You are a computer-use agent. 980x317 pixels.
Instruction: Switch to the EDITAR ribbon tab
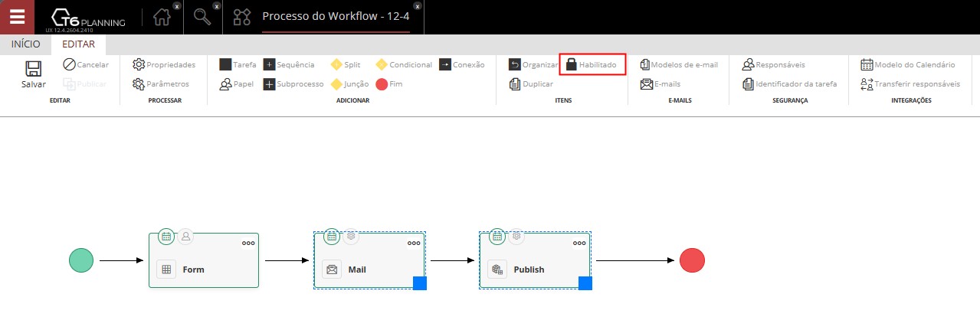pyautogui.click(x=79, y=44)
